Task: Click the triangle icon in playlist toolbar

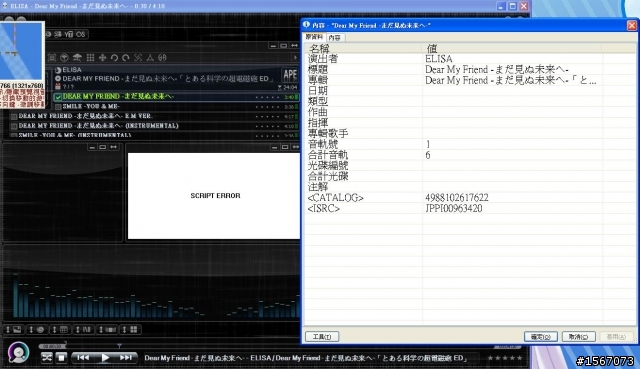Action: 150,58
